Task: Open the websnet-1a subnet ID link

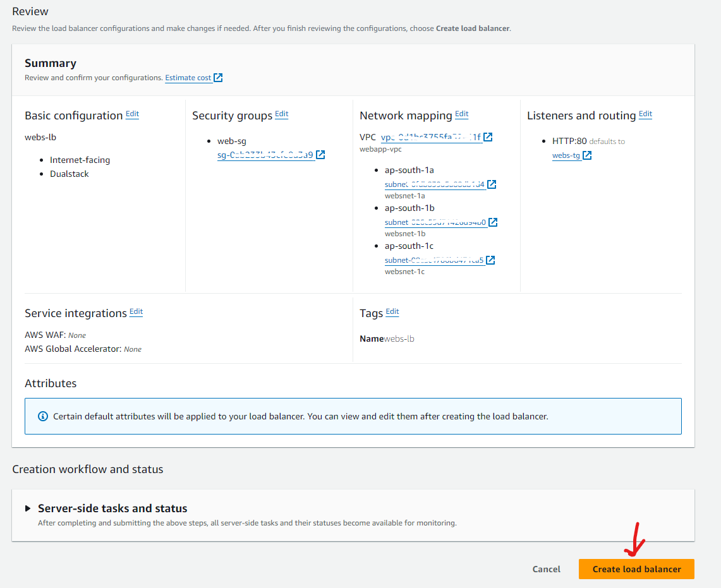Action: (x=434, y=184)
